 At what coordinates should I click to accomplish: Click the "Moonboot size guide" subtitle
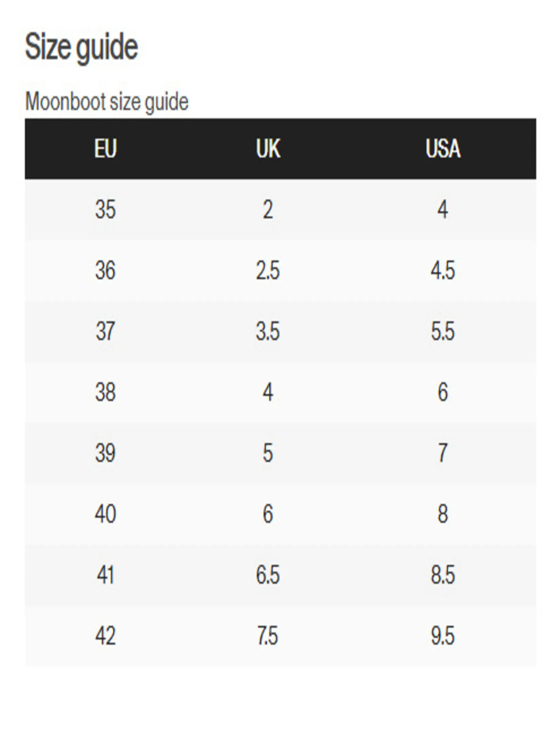click(107, 101)
